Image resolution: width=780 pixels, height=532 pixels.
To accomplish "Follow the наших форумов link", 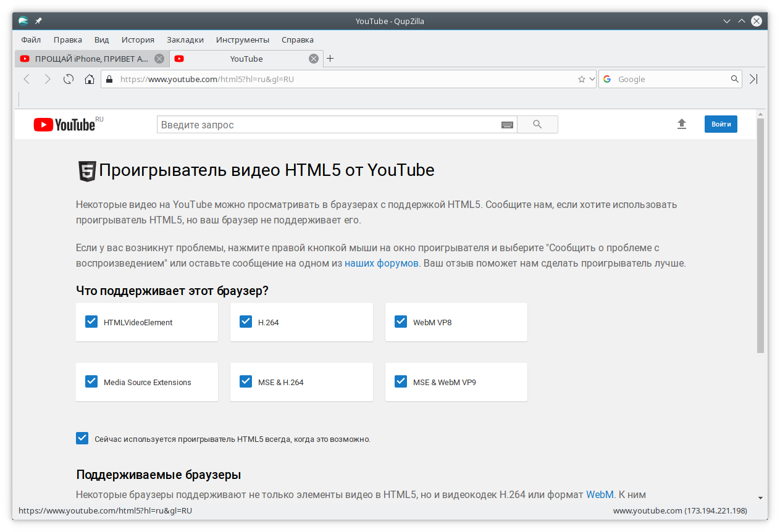I will pyautogui.click(x=382, y=263).
